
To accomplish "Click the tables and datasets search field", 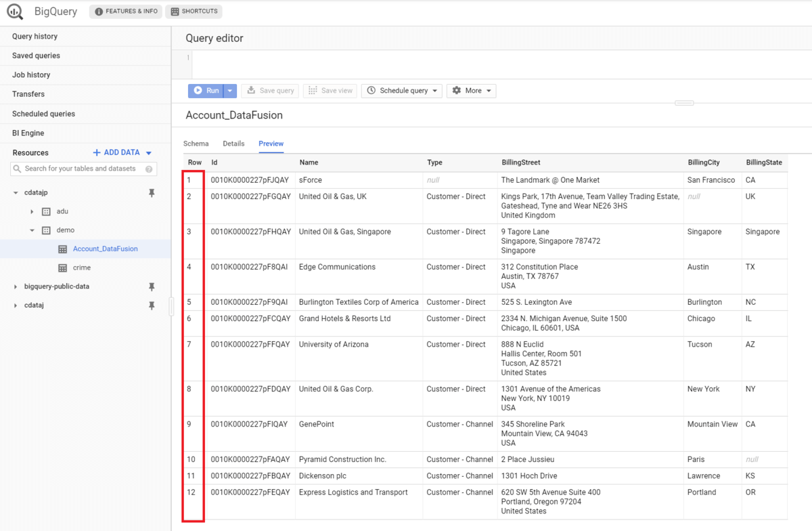I will pos(84,169).
